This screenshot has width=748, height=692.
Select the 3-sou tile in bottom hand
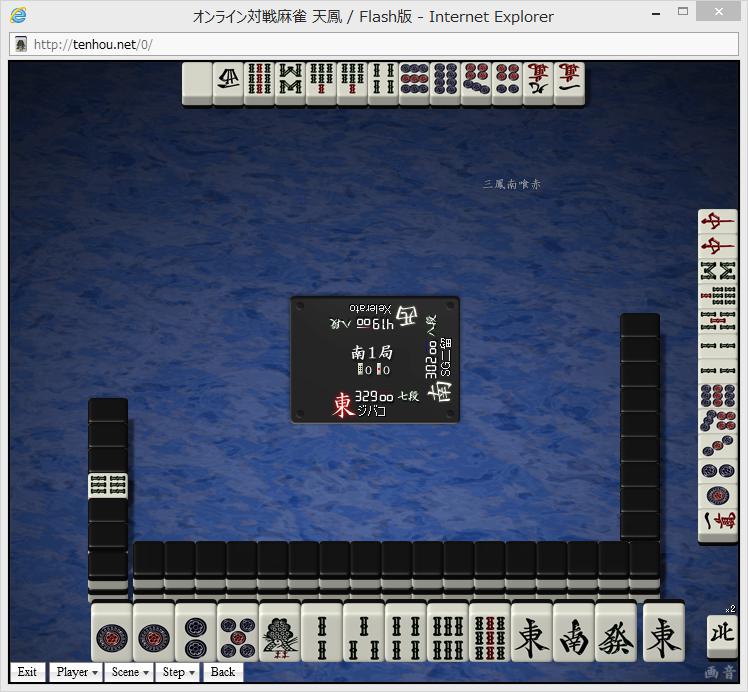pos(364,632)
